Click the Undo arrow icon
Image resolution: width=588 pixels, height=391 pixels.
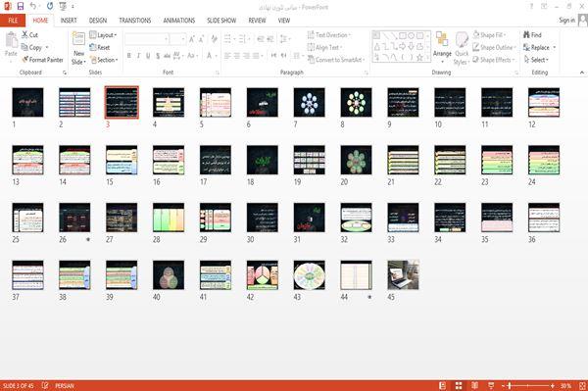click(x=33, y=7)
